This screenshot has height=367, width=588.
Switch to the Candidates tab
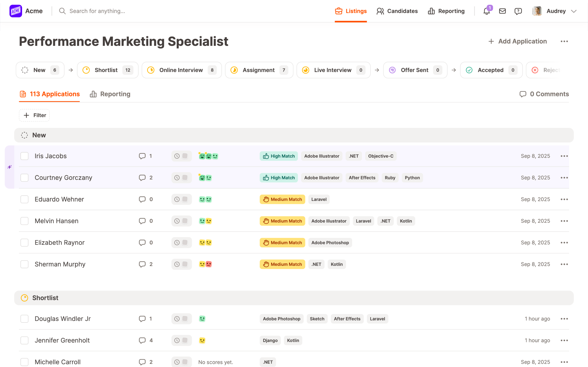click(397, 11)
